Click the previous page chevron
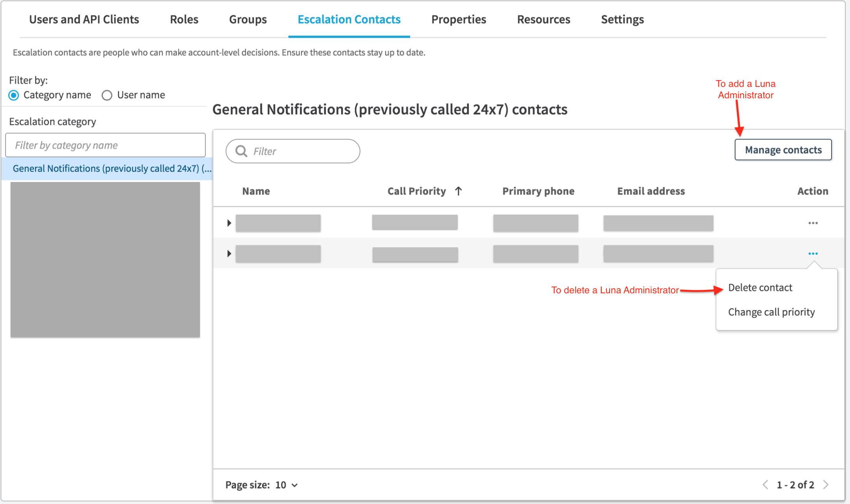850x504 pixels. click(x=765, y=485)
